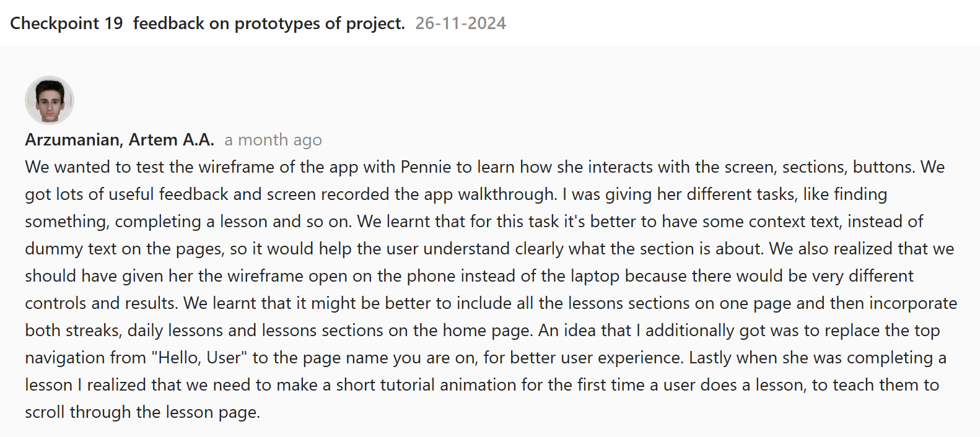The height and width of the screenshot is (437, 980).
Task: Click the author's profile avatar photo
Action: point(50,100)
